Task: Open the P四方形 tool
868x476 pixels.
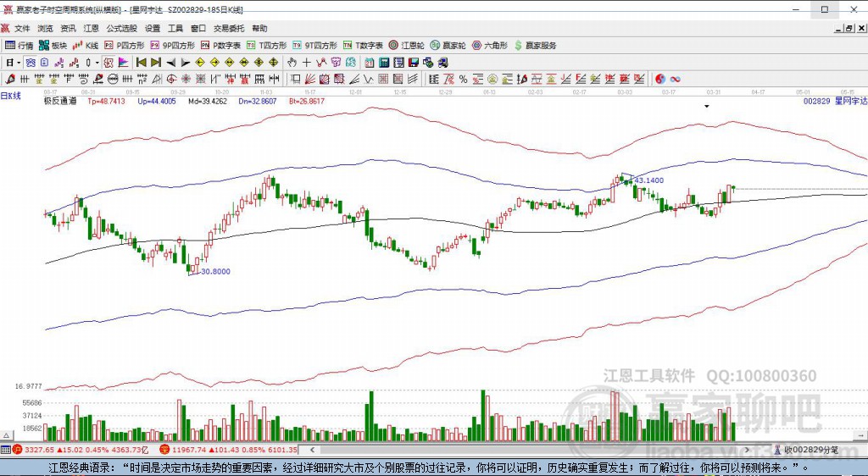Action: click(x=125, y=46)
